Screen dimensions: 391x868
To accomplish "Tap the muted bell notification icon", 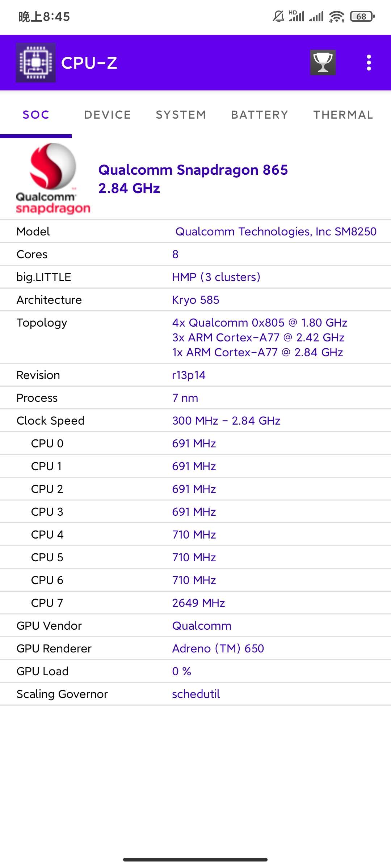I will pyautogui.click(x=278, y=16).
